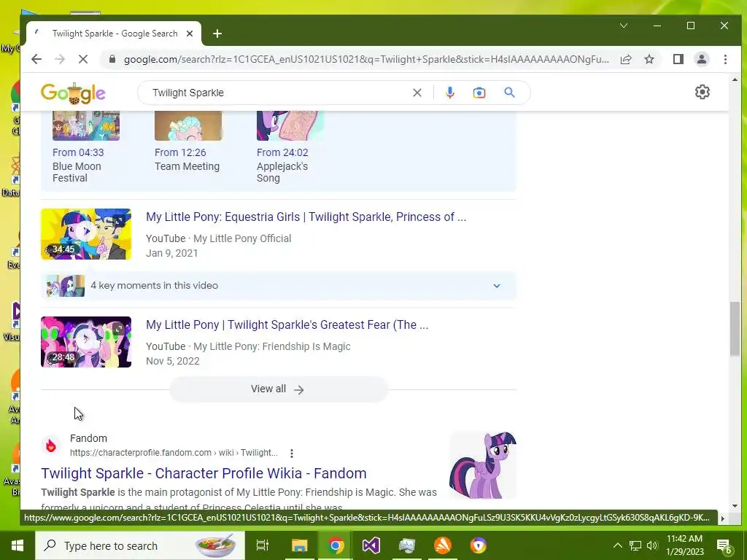Jump to key moment From 24:02
Screen dimensions: 747x560
[x=282, y=152]
